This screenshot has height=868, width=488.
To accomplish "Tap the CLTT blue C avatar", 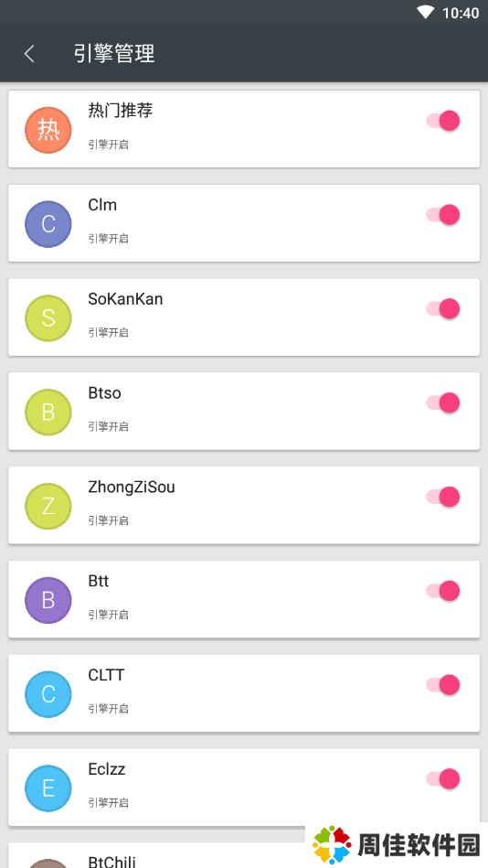I will (x=48, y=695).
